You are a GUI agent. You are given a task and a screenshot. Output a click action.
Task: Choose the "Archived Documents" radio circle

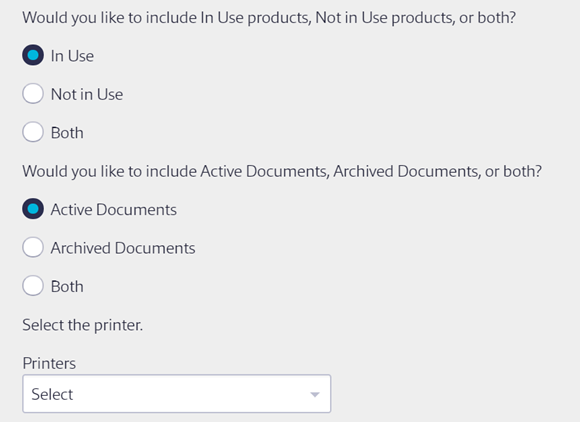(33, 247)
